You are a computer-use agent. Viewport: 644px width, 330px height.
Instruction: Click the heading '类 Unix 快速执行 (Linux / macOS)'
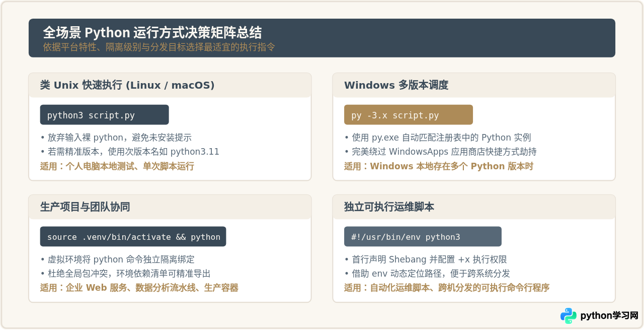tap(127, 85)
